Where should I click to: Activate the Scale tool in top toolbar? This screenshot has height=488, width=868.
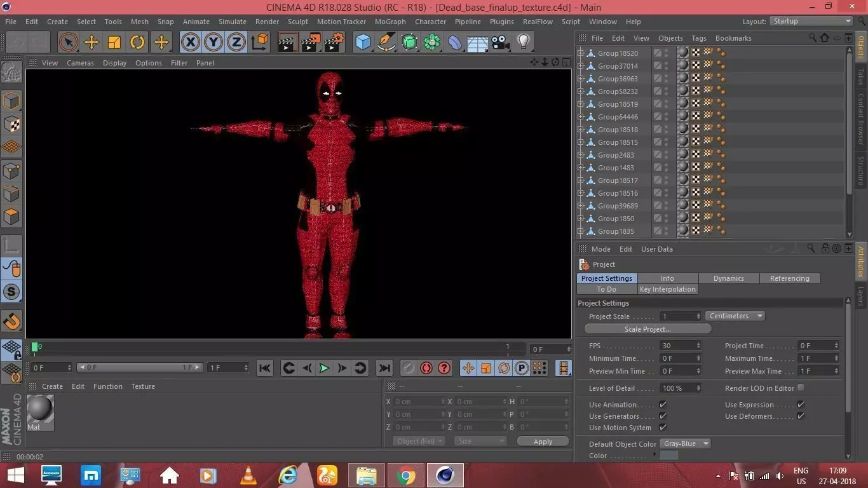114,43
